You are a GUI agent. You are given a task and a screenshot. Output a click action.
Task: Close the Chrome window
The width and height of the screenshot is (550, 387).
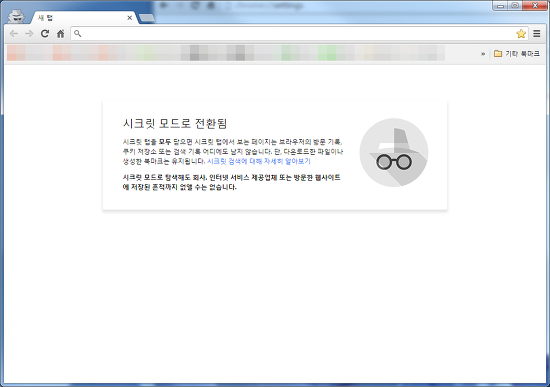pos(535,6)
